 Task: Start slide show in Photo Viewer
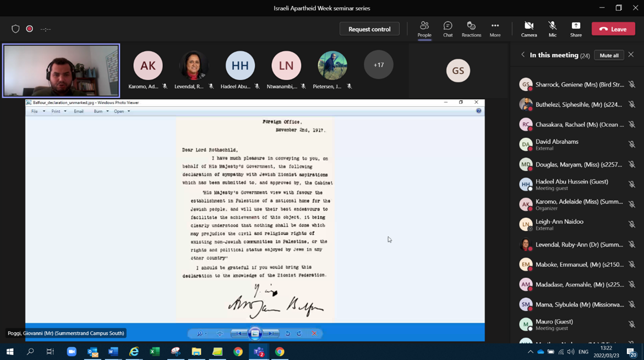pos(255,333)
